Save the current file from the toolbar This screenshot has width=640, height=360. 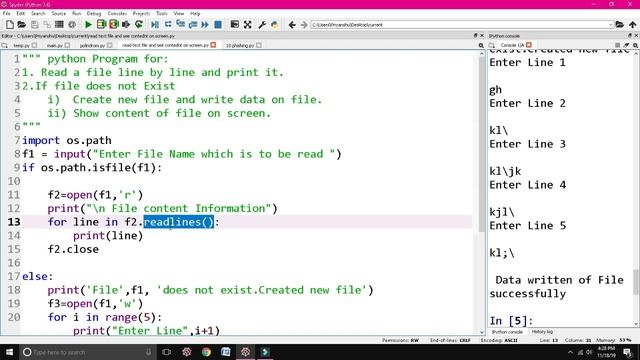(x=35, y=24)
